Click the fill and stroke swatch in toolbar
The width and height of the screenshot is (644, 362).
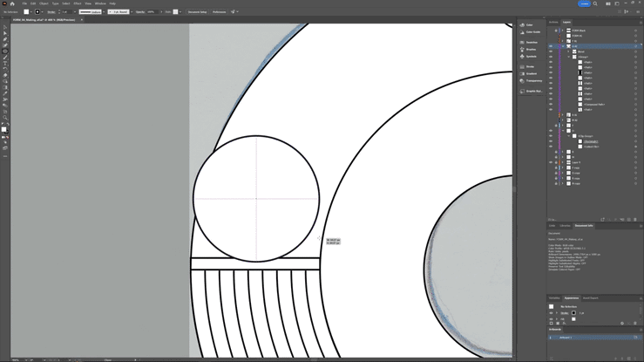tap(4, 130)
